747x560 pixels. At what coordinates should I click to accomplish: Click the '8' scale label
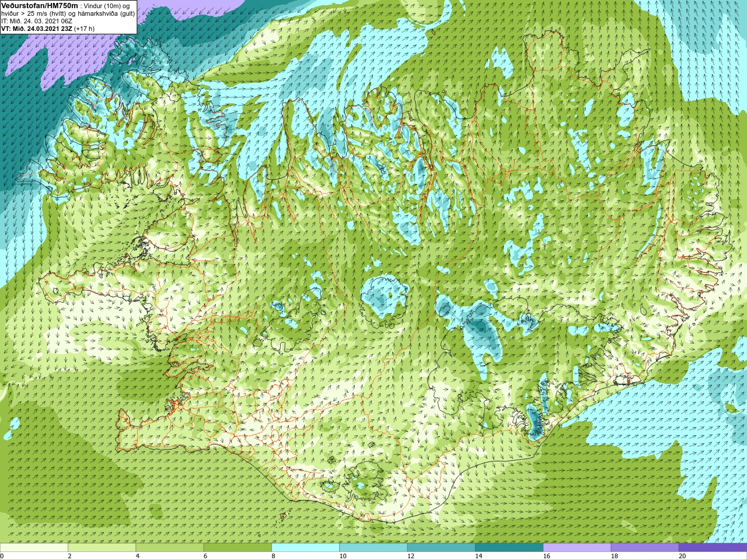coord(273,556)
